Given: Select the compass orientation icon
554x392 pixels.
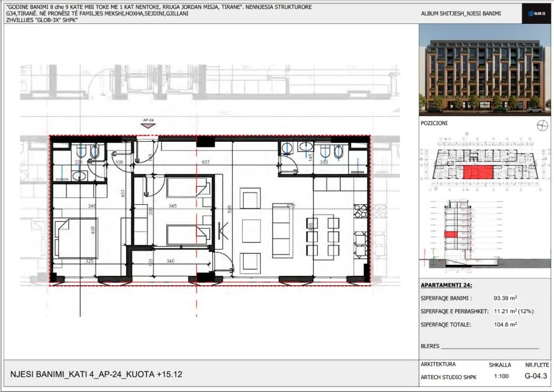Looking at the screenshot, I should (542, 125).
